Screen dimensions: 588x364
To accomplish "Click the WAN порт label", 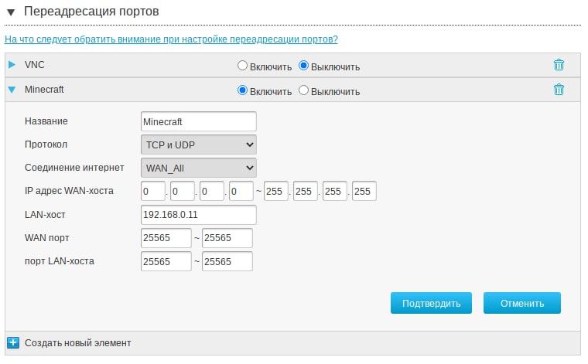I will pos(47,238).
